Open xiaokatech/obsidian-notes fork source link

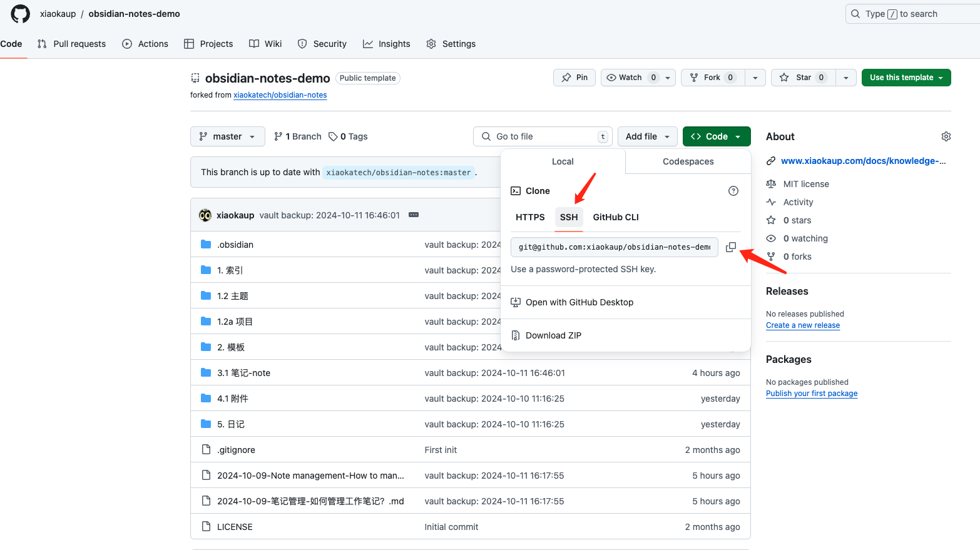(x=280, y=95)
